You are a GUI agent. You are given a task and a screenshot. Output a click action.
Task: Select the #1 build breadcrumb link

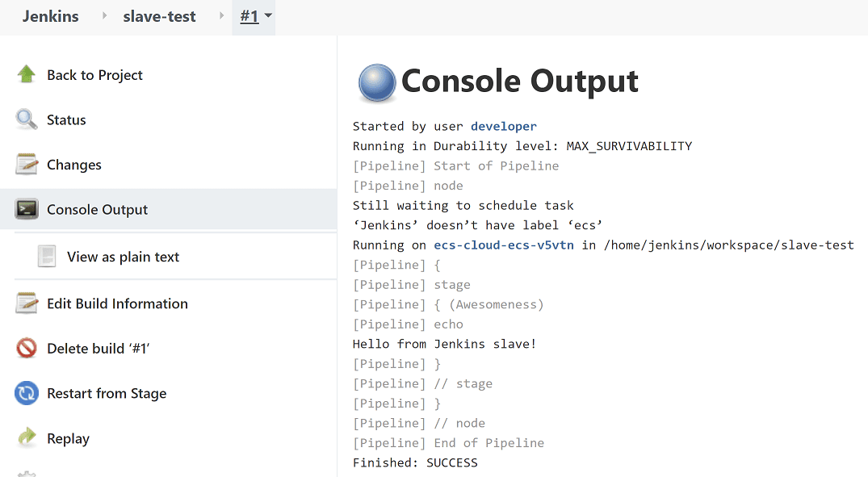tap(249, 16)
